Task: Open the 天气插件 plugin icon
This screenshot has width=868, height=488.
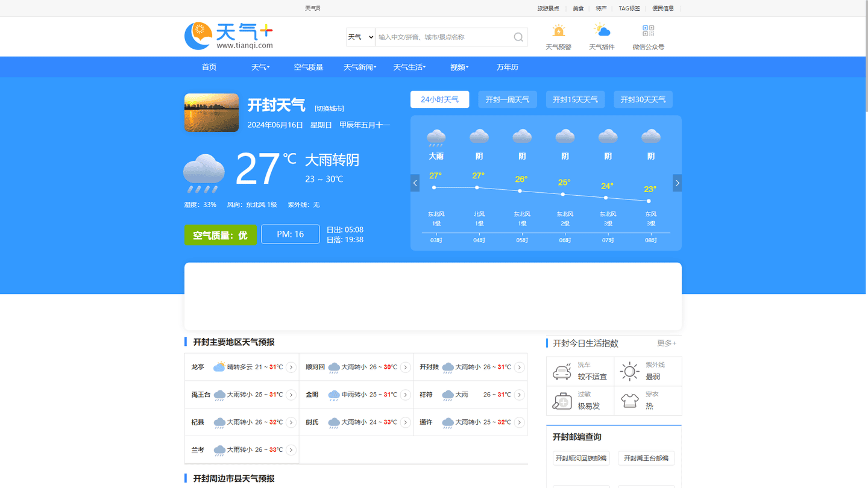Action: [602, 30]
